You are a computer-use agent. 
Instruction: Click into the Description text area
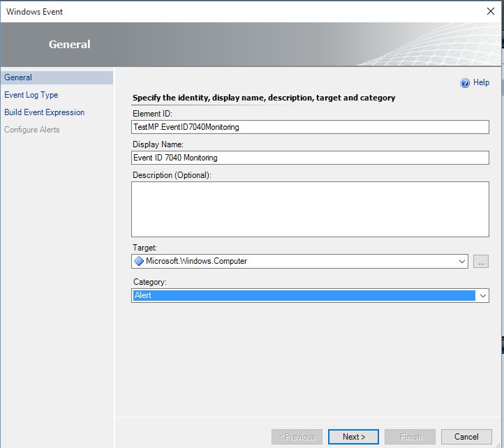click(310, 209)
